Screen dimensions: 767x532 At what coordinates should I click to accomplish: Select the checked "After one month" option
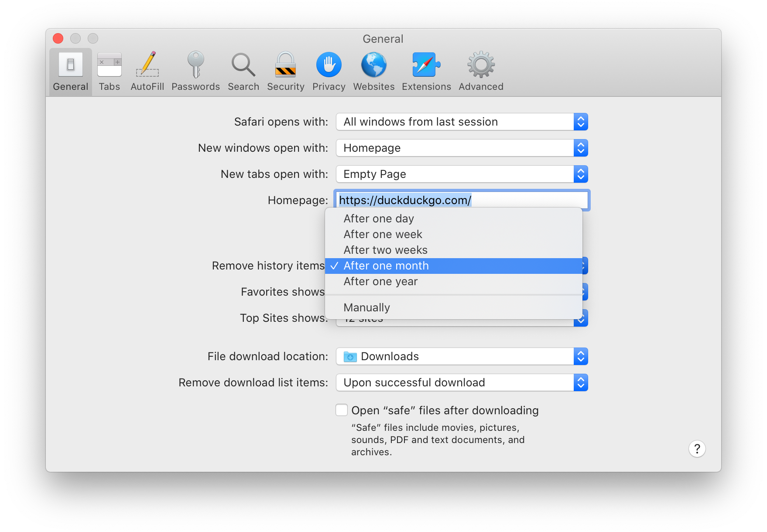(x=386, y=266)
